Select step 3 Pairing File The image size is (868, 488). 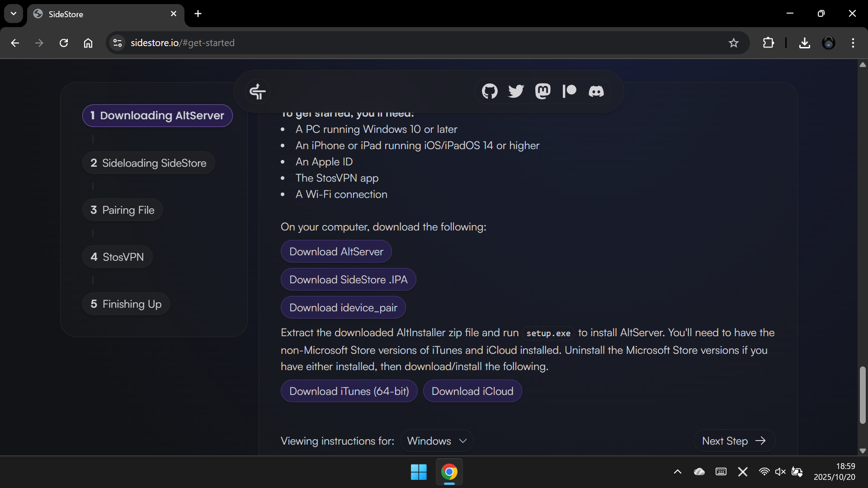pos(123,210)
